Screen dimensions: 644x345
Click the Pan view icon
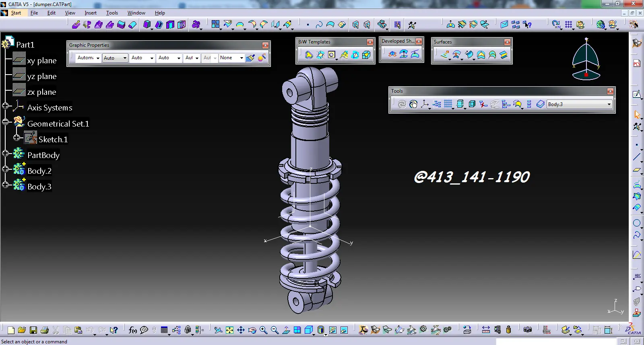[241, 330]
